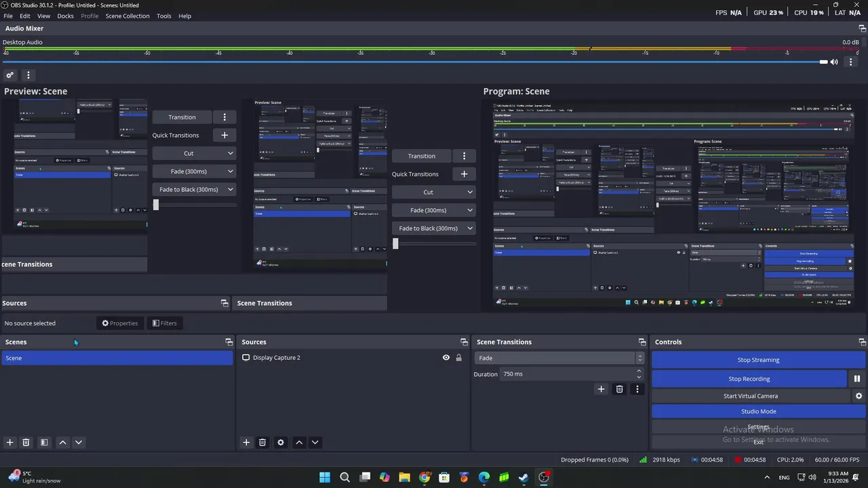Open the Audio Mixer options menu beside the gear

tap(28, 75)
